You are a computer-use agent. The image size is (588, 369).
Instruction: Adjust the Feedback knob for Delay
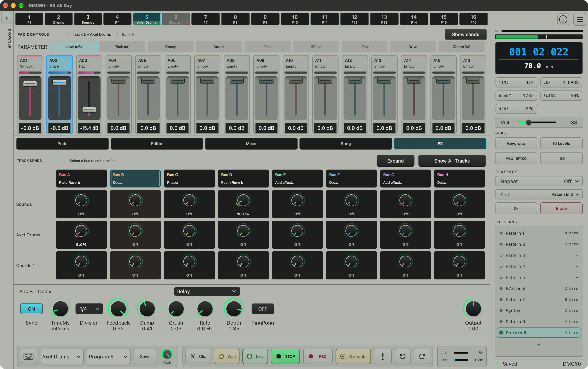[118, 309]
